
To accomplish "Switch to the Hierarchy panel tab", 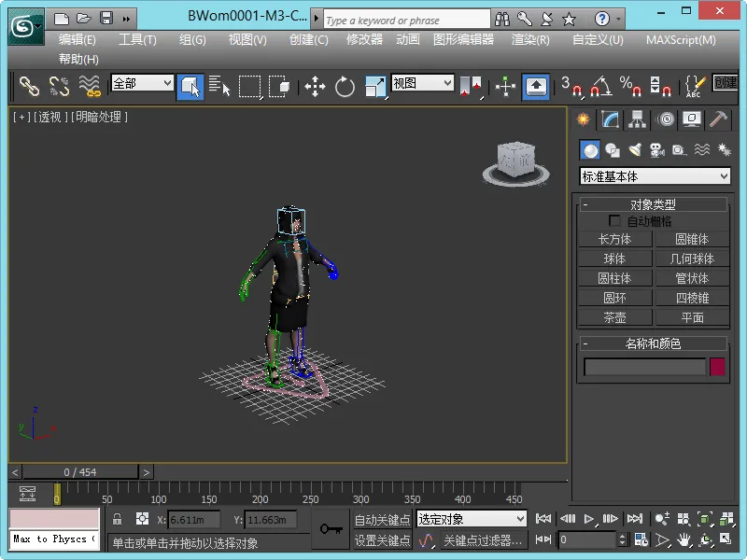I will point(637,119).
